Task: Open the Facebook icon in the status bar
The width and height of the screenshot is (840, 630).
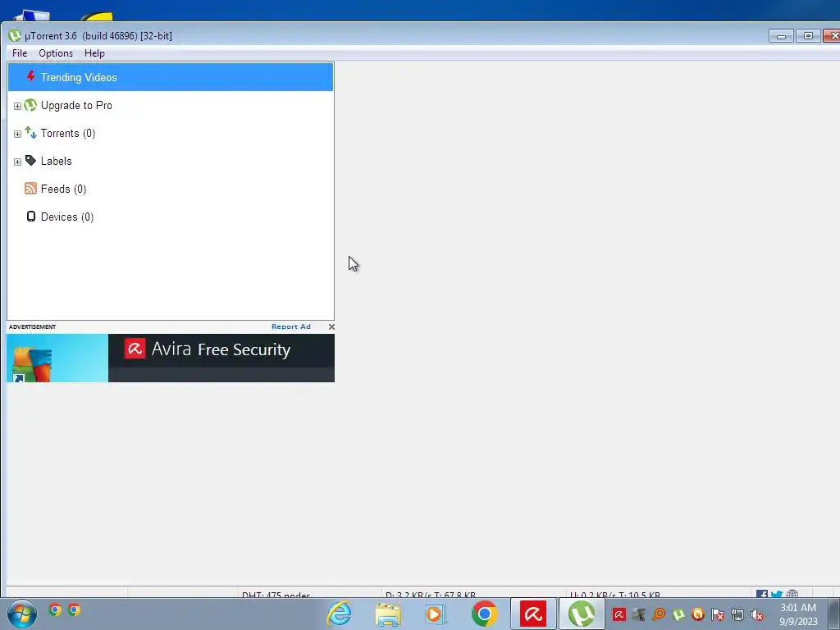Action: tap(762, 594)
